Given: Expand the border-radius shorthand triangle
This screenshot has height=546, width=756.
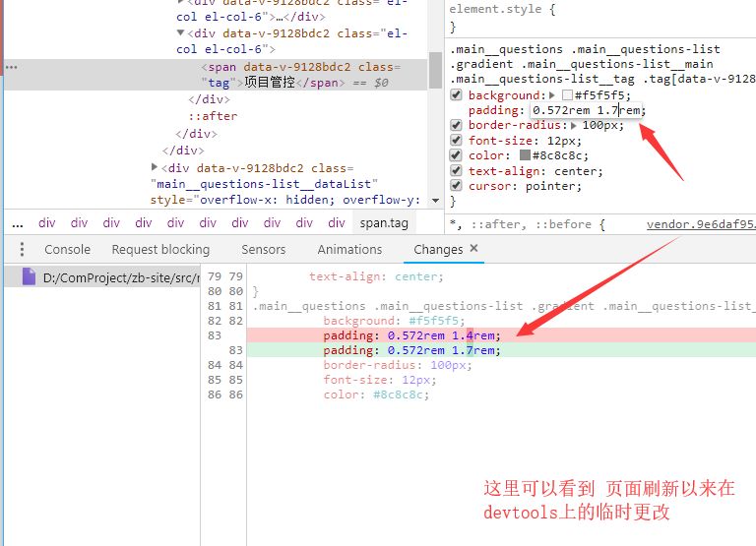Looking at the screenshot, I should [573, 126].
